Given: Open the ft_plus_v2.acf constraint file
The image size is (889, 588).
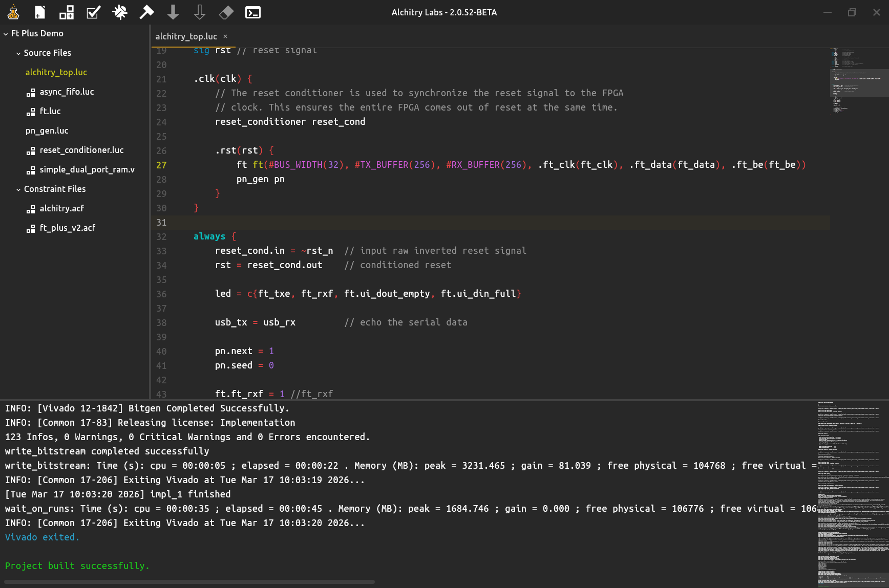Looking at the screenshot, I should coord(68,228).
